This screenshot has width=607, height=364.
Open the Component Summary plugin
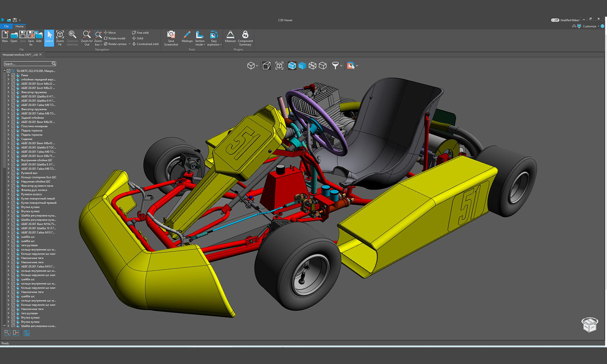tap(245, 38)
